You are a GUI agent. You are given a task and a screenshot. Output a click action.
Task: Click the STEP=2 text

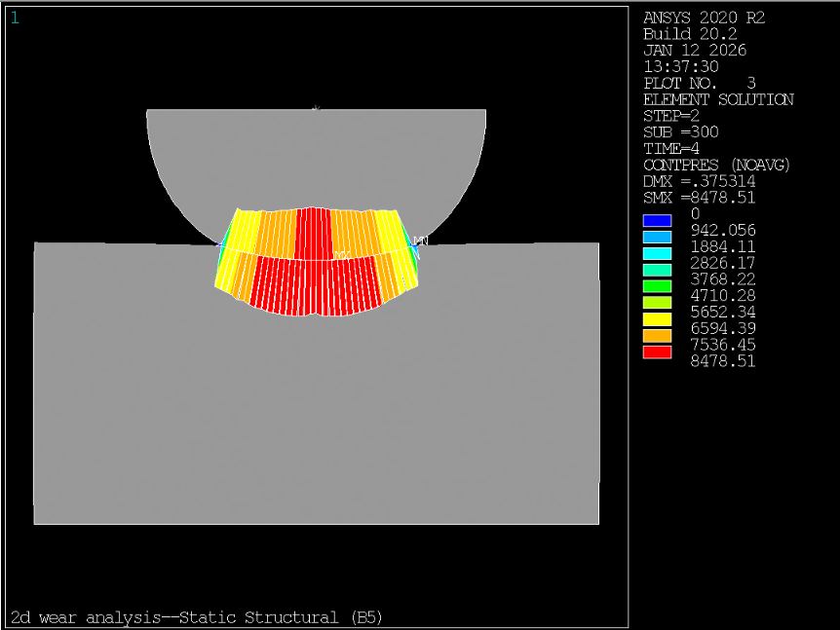tap(671, 116)
